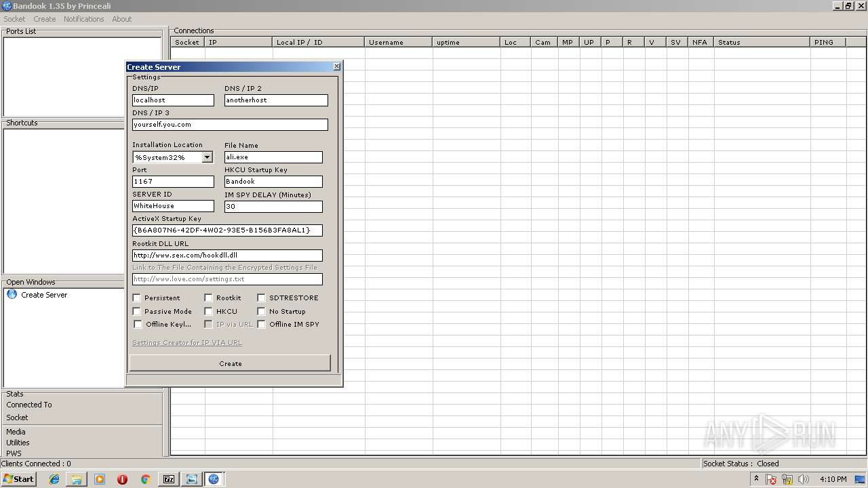Check the HKCU option
This screenshot has width=868, height=488.
click(208, 311)
